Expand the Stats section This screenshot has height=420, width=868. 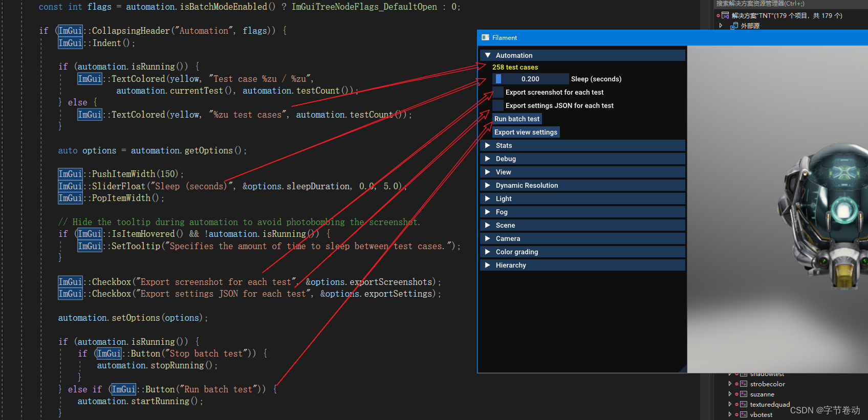click(582, 145)
